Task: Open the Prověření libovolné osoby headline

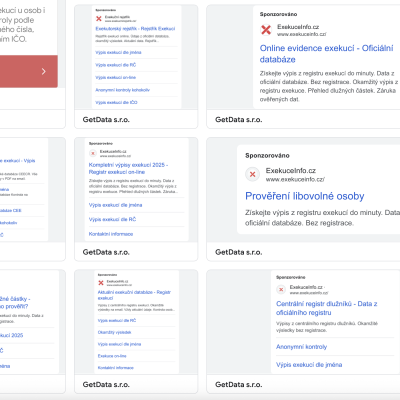Action: coord(305,196)
